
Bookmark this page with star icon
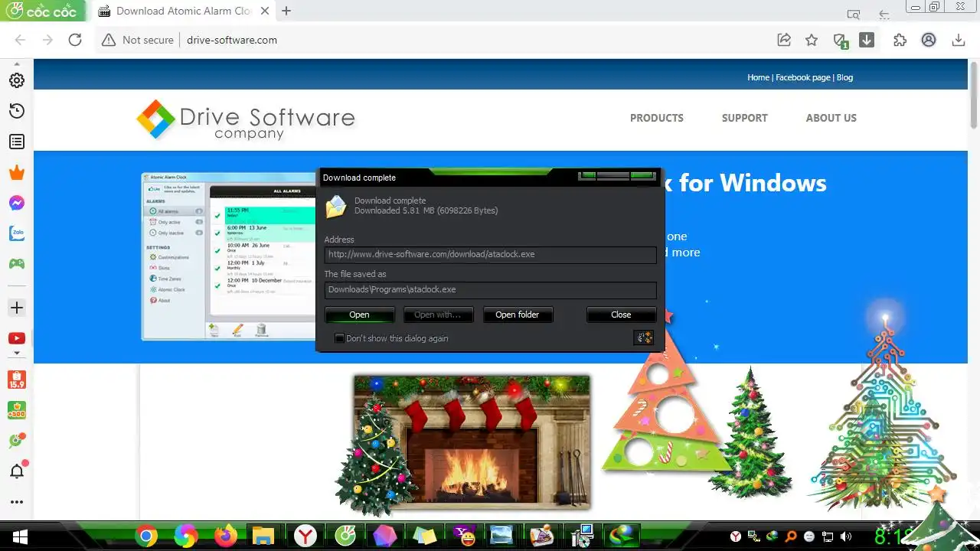pos(812,40)
